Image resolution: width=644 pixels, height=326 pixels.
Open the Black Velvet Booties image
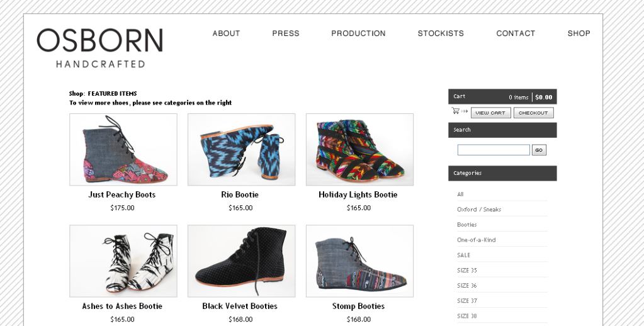[241, 261]
